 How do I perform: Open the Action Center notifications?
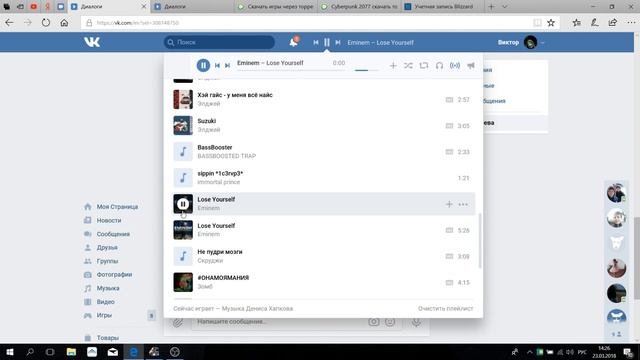(629, 352)
